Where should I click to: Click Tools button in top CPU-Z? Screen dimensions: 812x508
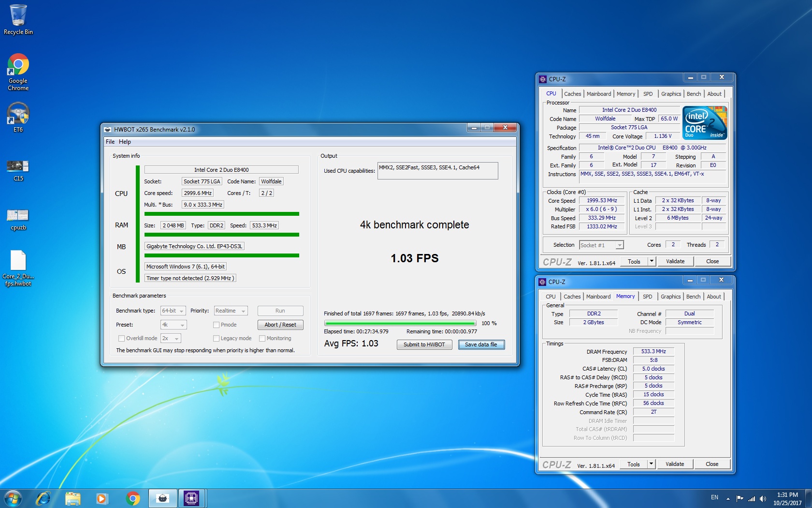[x=634, y=261]
